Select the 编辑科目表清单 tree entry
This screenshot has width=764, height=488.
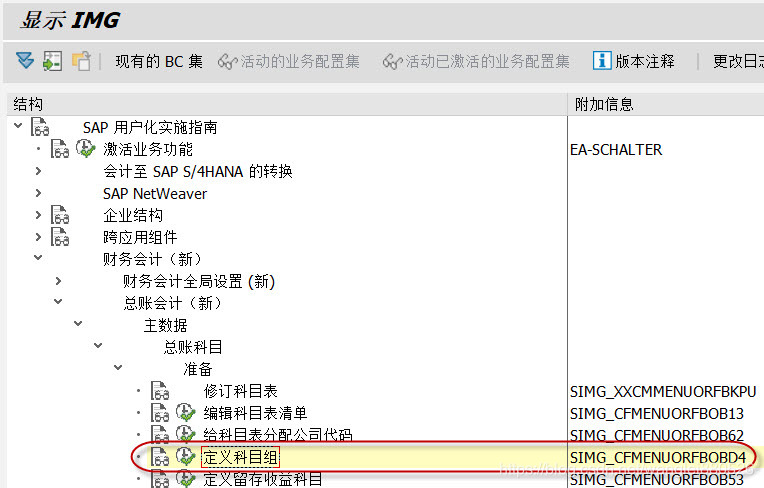point(255,413)
